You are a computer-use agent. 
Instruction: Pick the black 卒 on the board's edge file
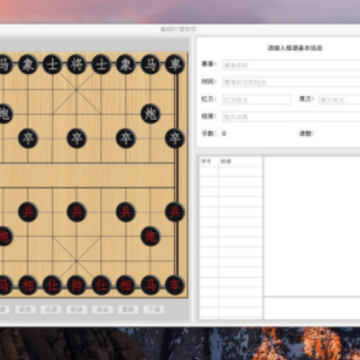click(x=175, y=138)
